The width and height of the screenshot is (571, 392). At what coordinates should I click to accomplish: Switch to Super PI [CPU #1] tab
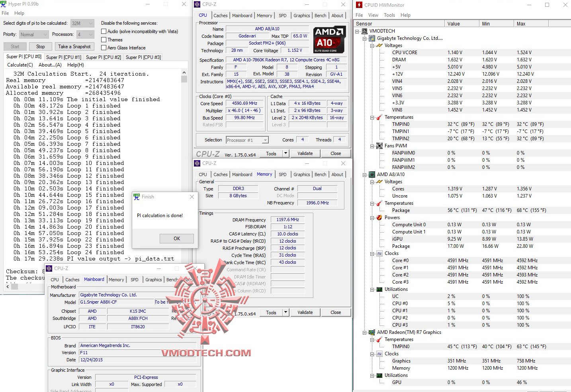(64, 57)
